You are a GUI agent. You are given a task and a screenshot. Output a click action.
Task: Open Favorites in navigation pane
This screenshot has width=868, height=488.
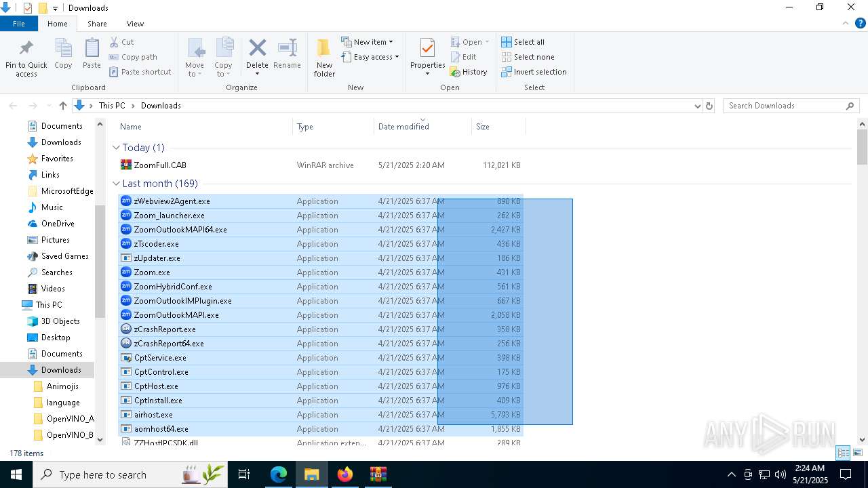[57, 159]
